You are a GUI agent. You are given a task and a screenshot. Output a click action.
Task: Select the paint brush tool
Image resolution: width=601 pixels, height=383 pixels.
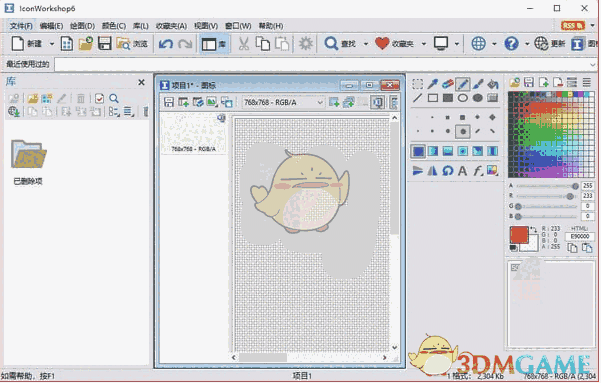[x=478, y=83]
